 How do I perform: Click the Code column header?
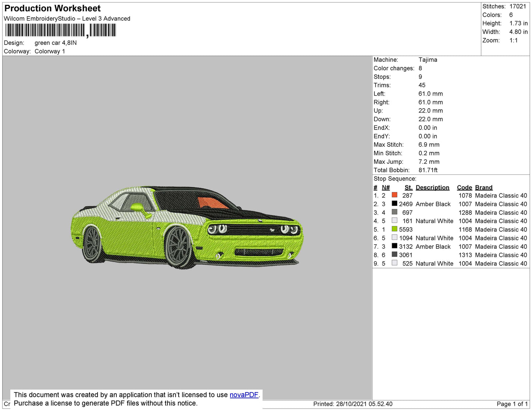coord(464,187)
